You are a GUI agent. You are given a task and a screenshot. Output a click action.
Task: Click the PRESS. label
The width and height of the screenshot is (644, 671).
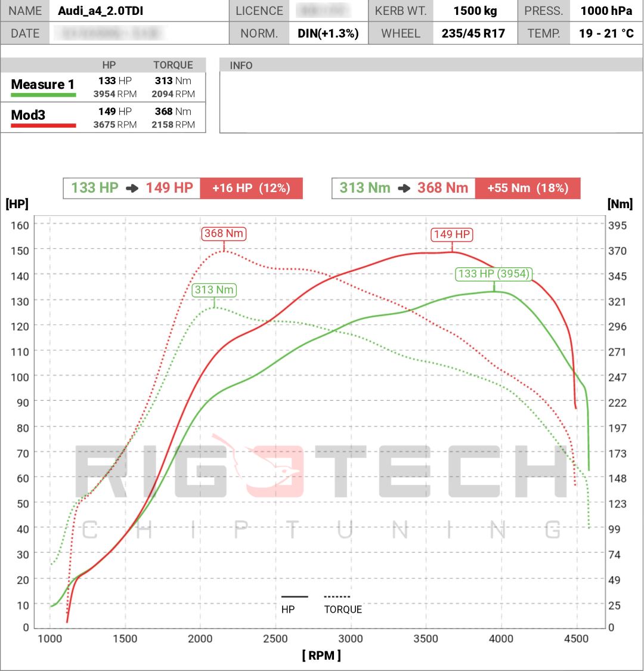coord(543,11)
